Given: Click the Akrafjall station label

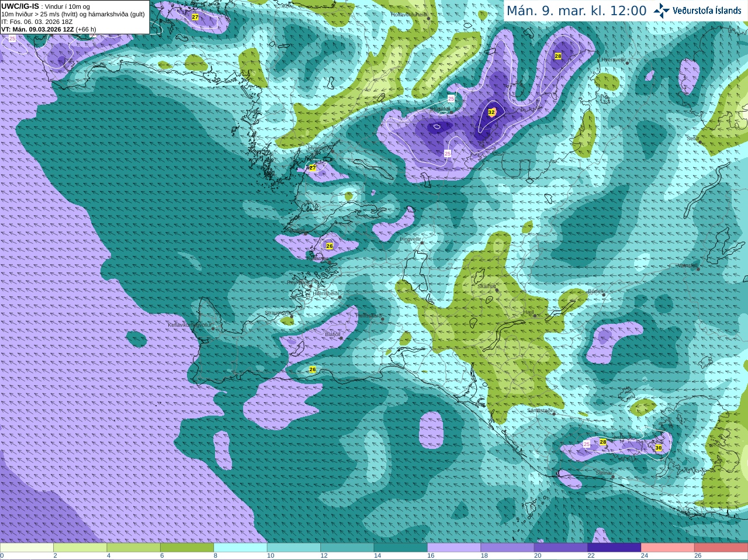Looking at the screenshot, I should point(295,231).
